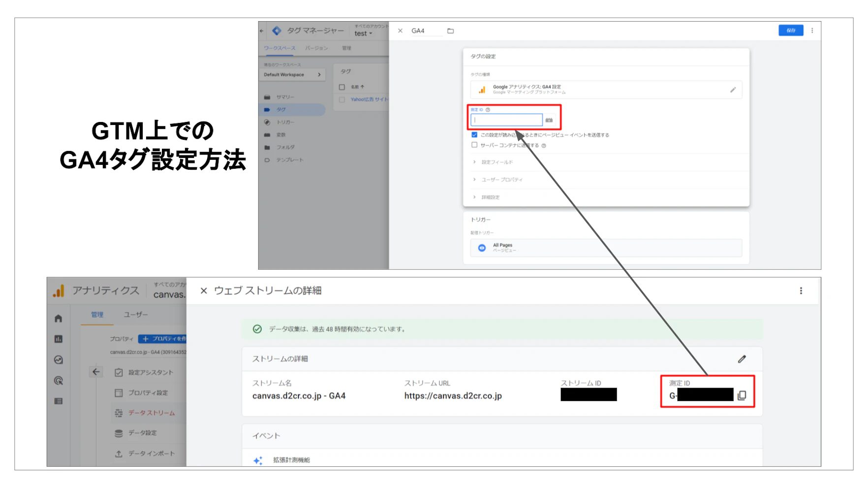Open データ ストリーム

(x=152, y=413)
